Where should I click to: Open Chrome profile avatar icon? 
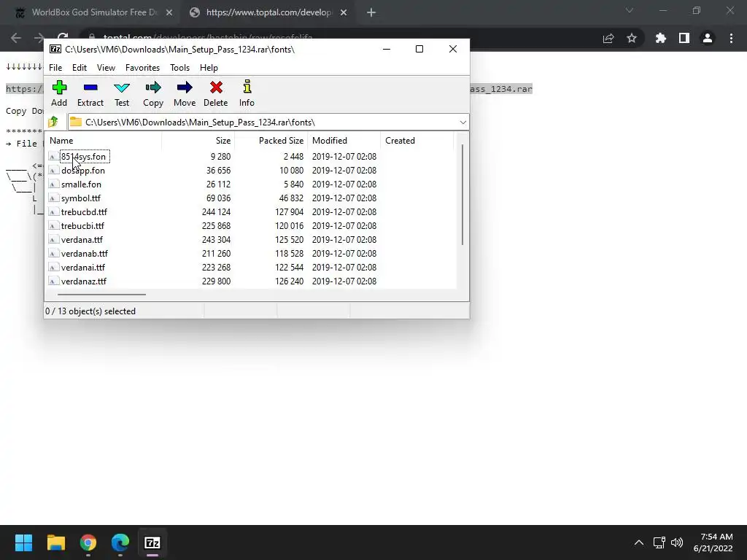[x=708, y=38]
